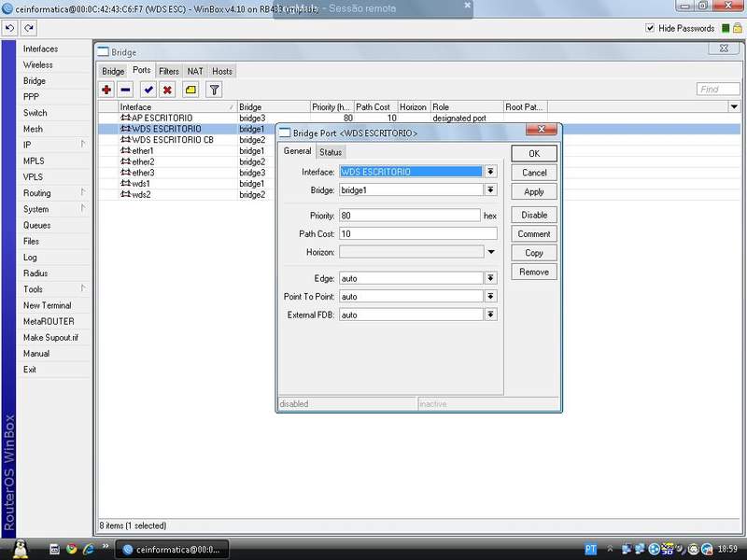Open the Bridge dropdown selecting bridge1
Image resolution: width=747 pixels, height=560 pixels.
[x=490, y=190]
